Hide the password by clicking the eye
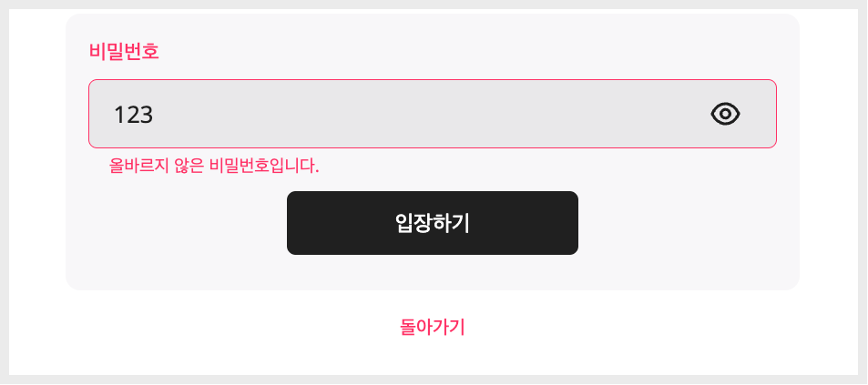The image size is (868, 385). 725,114
